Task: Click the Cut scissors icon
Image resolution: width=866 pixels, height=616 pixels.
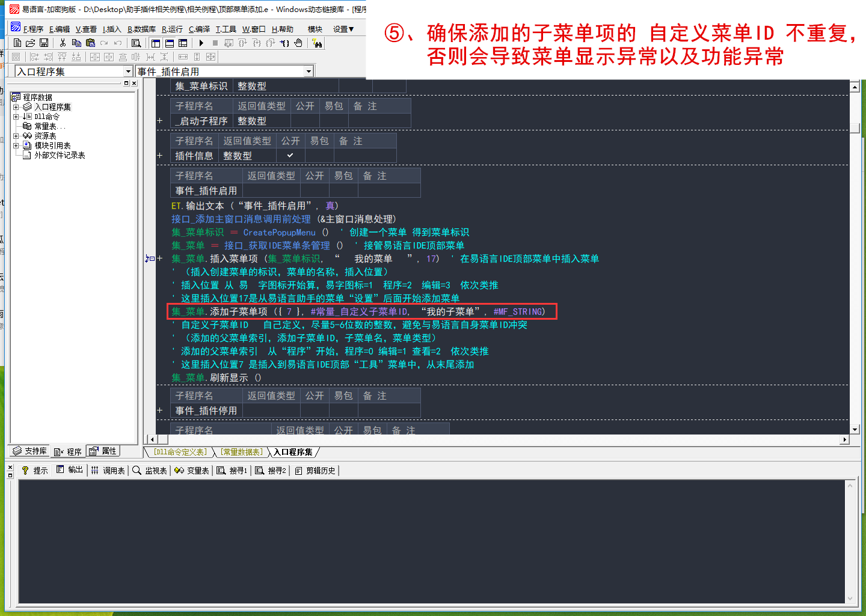Action: [x=63, y=43]
